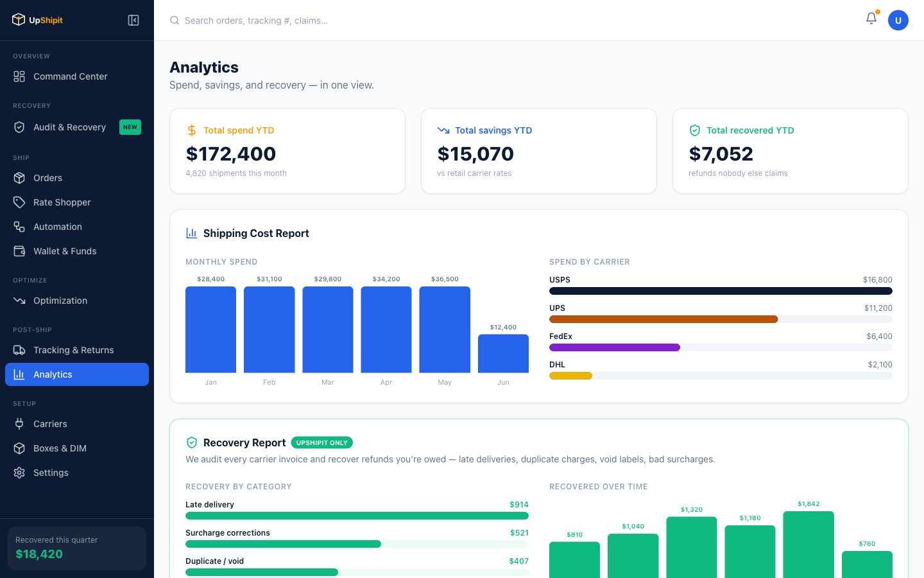This screenshot has height=578, width=924.
Task: Click the DHL yellow spend bar
Action: pos(570,376)
